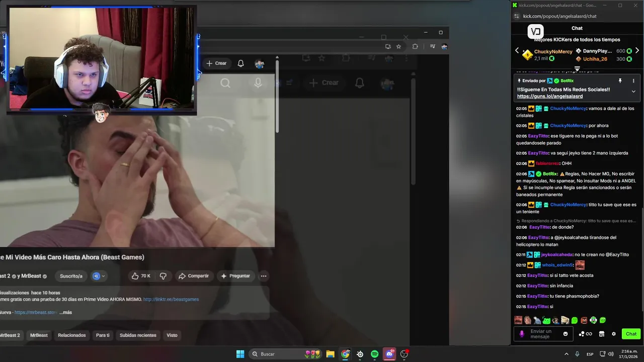Click the purple microphone icon in message box
Image resolution: width=644 pixels, height=362 pixels.
click(x=522, y=334)
